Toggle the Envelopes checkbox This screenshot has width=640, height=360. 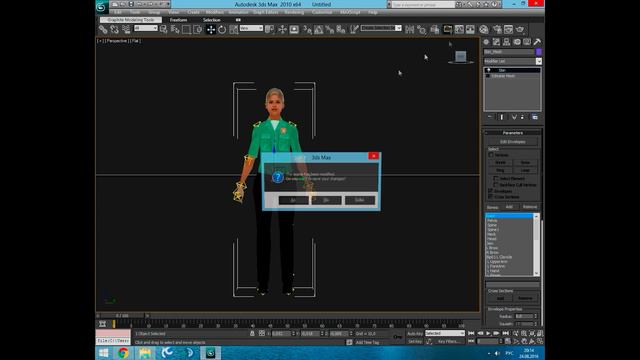tap(491, 191)
